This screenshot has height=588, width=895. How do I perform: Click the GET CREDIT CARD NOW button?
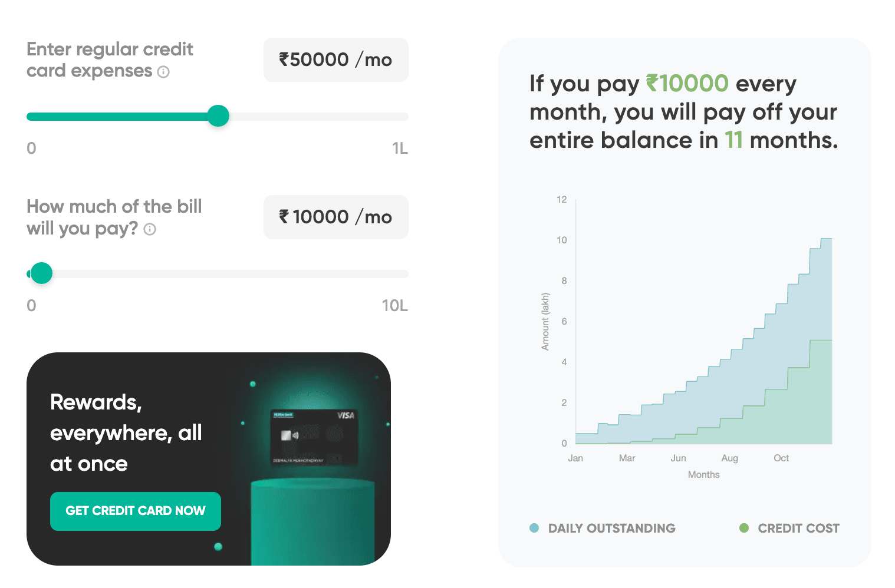point(135,511)
